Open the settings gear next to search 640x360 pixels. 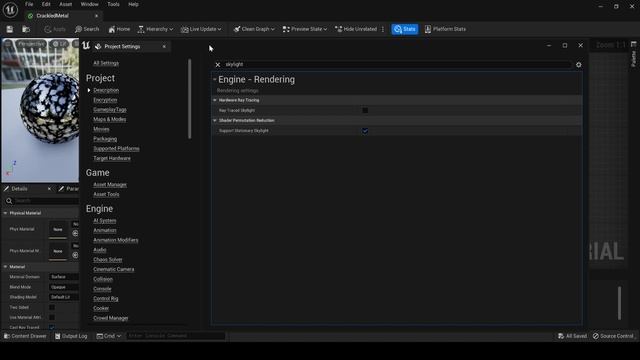[578, 64]
